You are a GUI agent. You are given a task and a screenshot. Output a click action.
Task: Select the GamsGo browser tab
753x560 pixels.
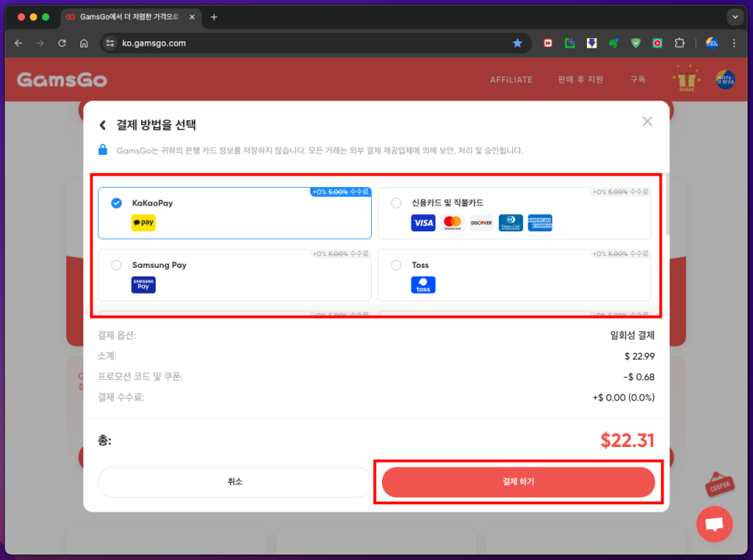pos(129,17)
